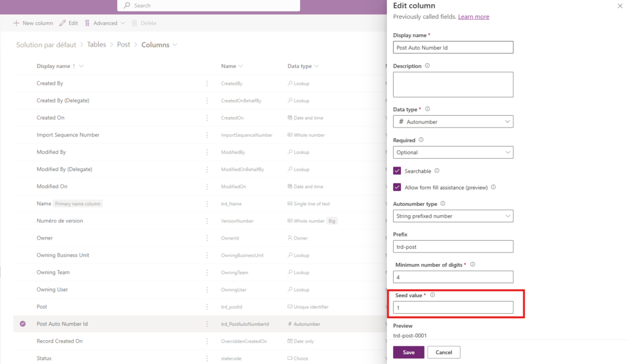This screenshot has width=628, height=364.
Task: Click the info icon beside Description
Action: point(427,66)
